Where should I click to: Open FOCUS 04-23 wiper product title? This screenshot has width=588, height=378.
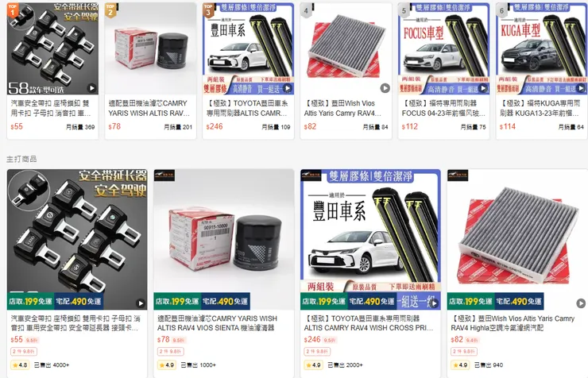[443, 108]
